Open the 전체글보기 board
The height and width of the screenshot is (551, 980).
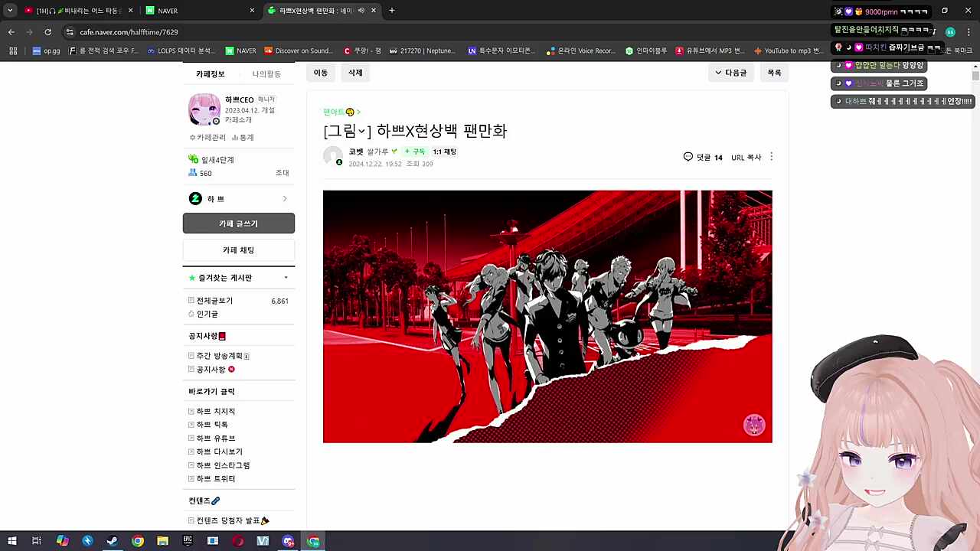coord(214,301)
